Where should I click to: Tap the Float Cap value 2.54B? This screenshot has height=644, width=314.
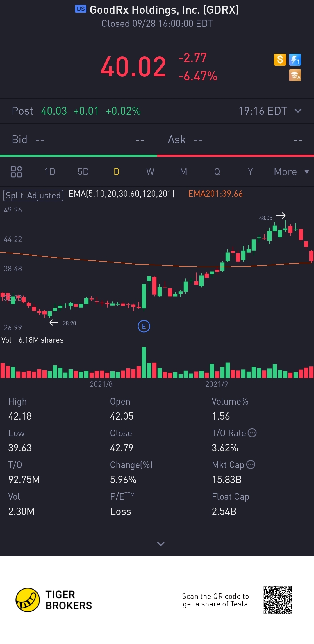tap(224, 511)
